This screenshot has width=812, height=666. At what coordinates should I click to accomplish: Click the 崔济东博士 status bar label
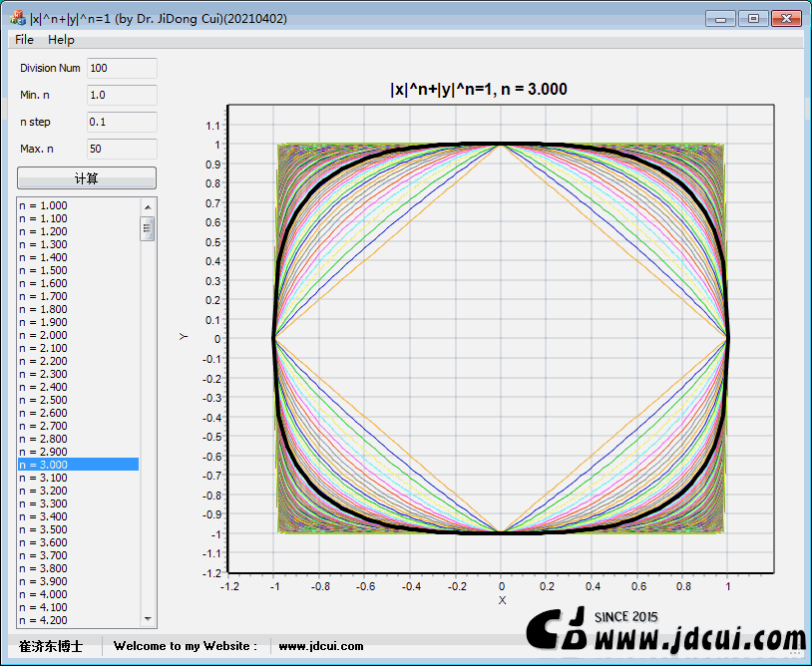[51, 646]
